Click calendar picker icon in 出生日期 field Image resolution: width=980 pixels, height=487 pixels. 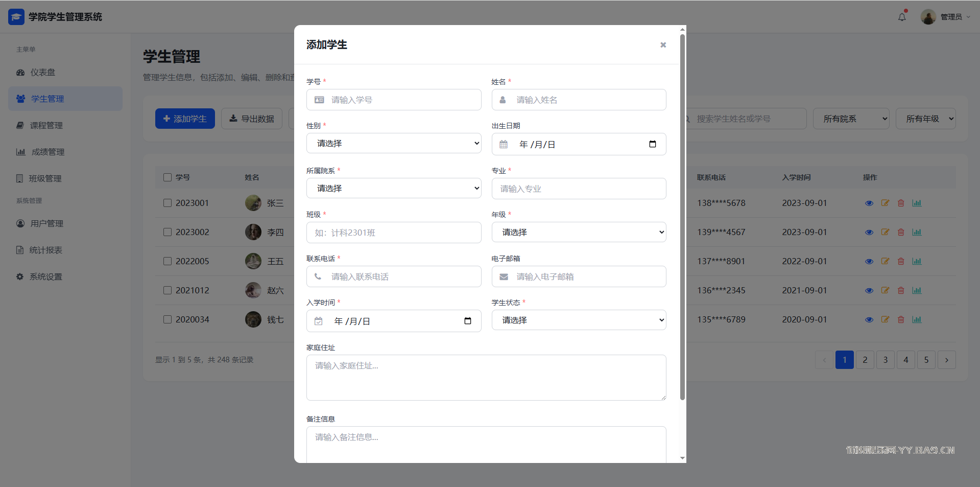[x=652, y=144]
